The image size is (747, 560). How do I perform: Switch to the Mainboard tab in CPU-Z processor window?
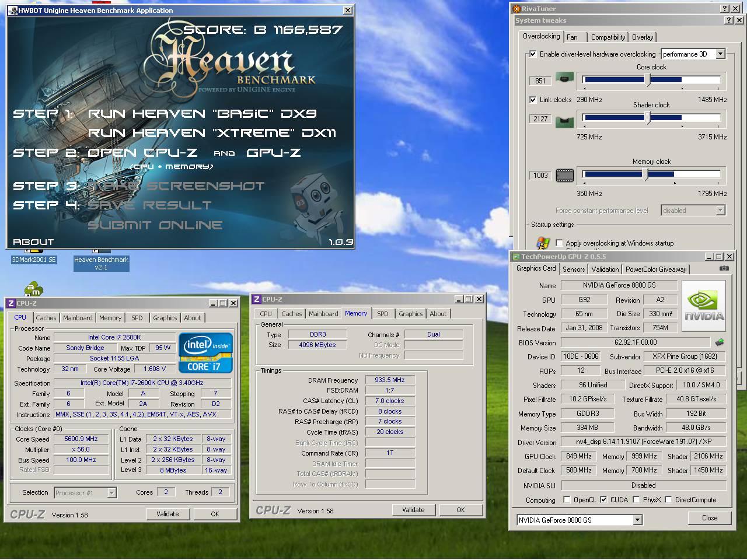(78, 318)
